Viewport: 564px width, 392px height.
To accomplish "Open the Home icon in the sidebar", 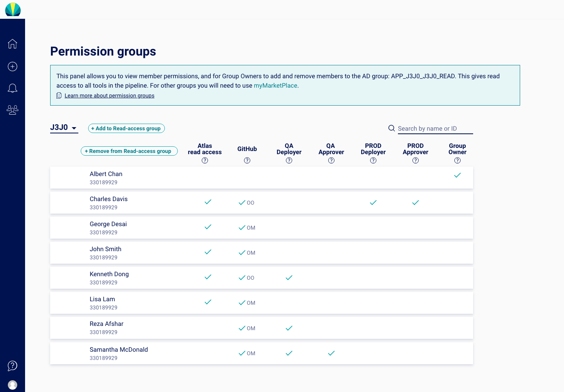I will pyautogui.click(x=13, y=44).
